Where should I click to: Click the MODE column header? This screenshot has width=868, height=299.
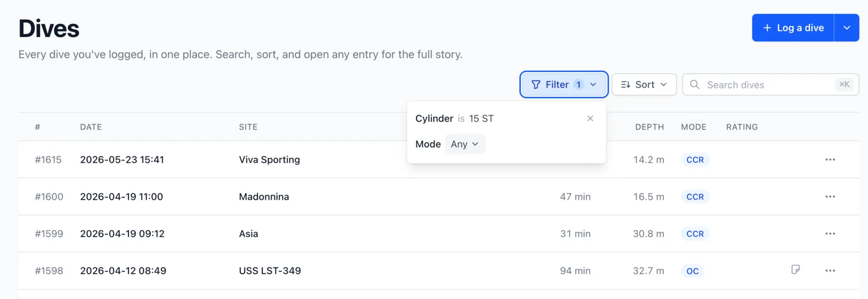(x=693, y=127)
